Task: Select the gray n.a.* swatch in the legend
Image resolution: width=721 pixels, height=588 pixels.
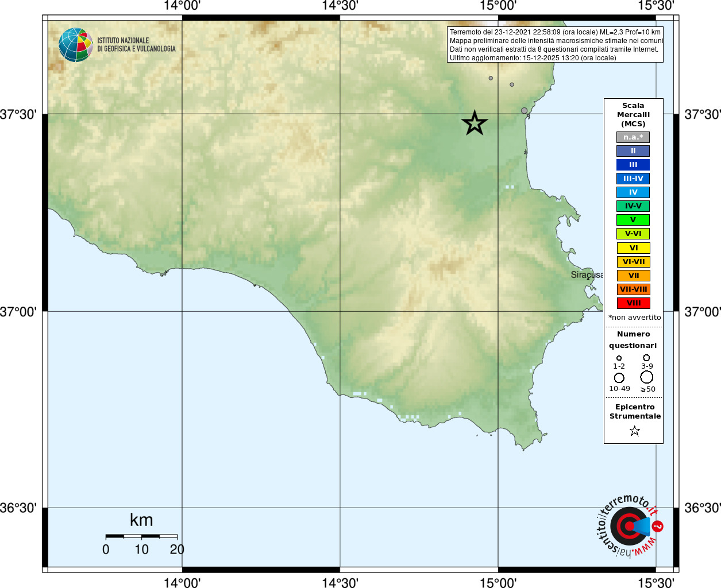Action: click(633, 137)
